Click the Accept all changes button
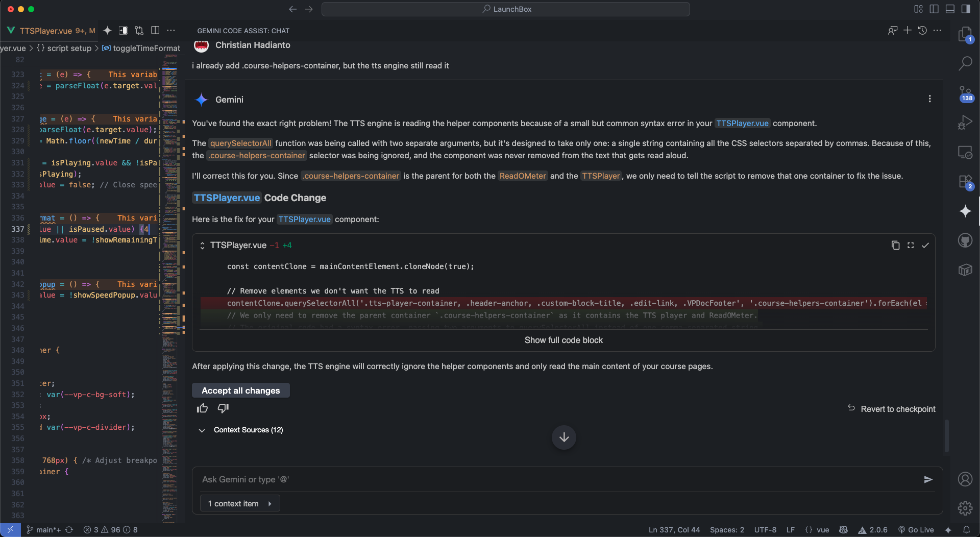Screen dimensions: 980x537 click(x=240, y=390)
